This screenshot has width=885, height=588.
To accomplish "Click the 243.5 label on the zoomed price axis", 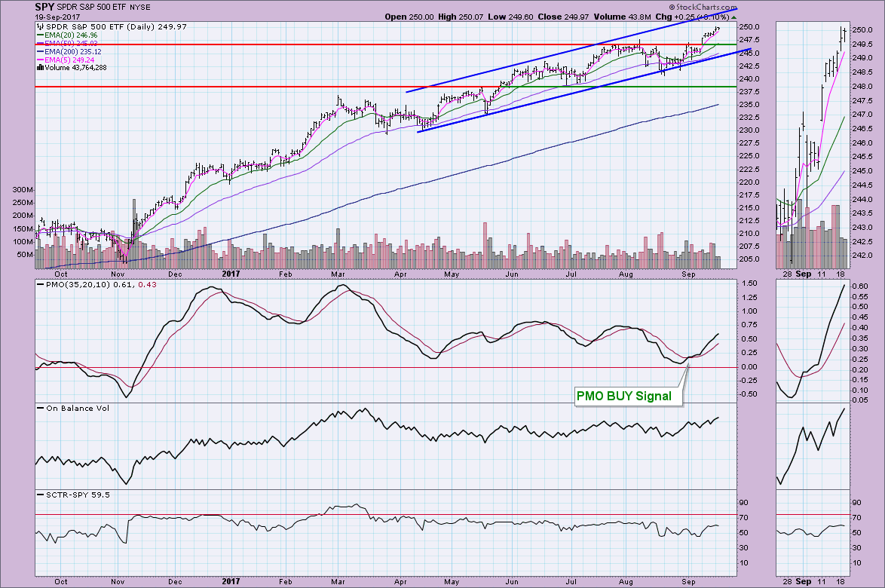I will tap(862, 213).
